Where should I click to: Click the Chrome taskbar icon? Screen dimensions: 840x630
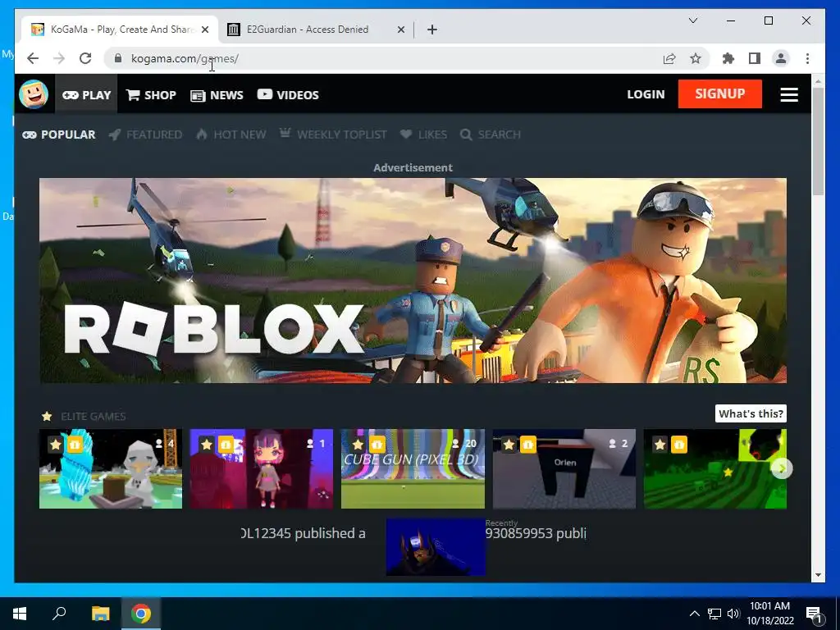[x=141, y=614]
